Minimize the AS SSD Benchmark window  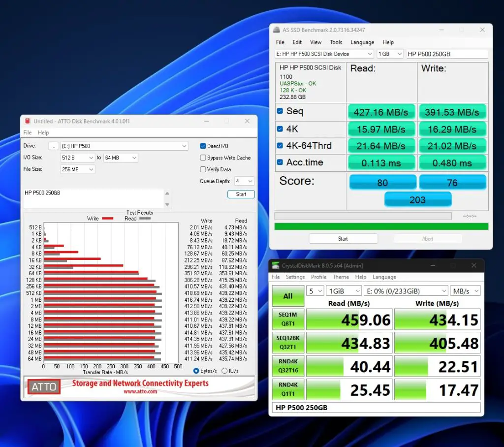441,30
